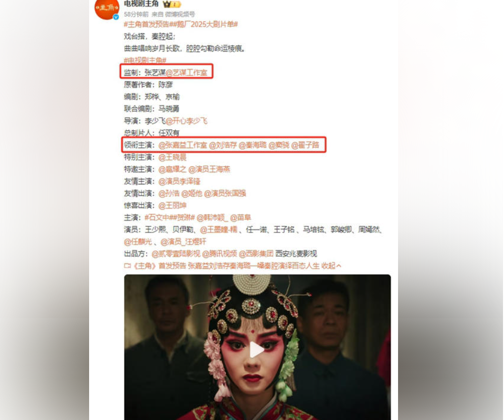
Task: Visit @开心李少飞 profile mention
Action: [187, 121]
